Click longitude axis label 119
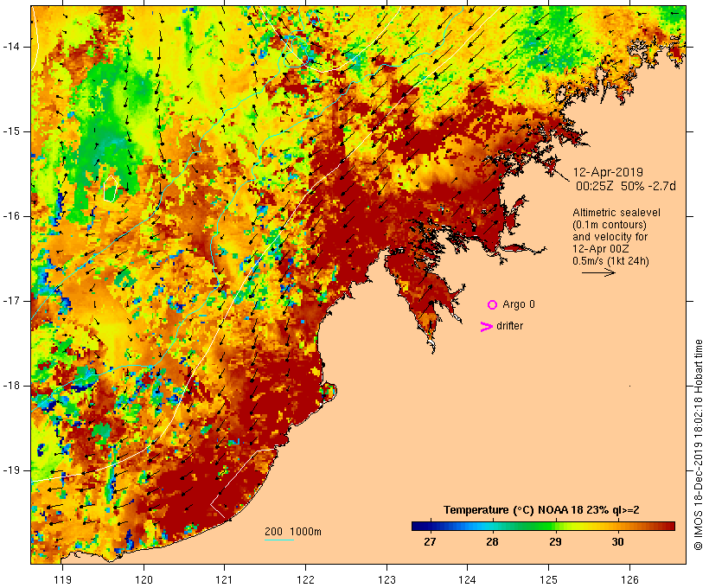The image size is (709, 588). tap(62, 579)
